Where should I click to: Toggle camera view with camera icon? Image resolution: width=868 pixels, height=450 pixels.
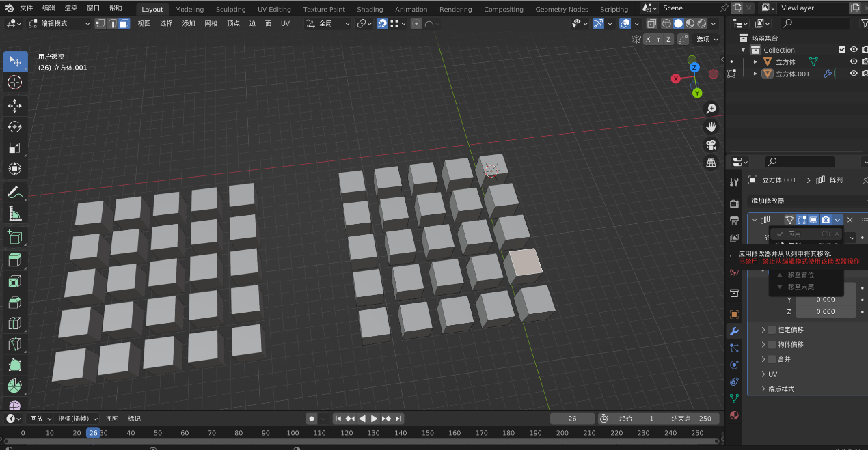click(x=711, y=145)
